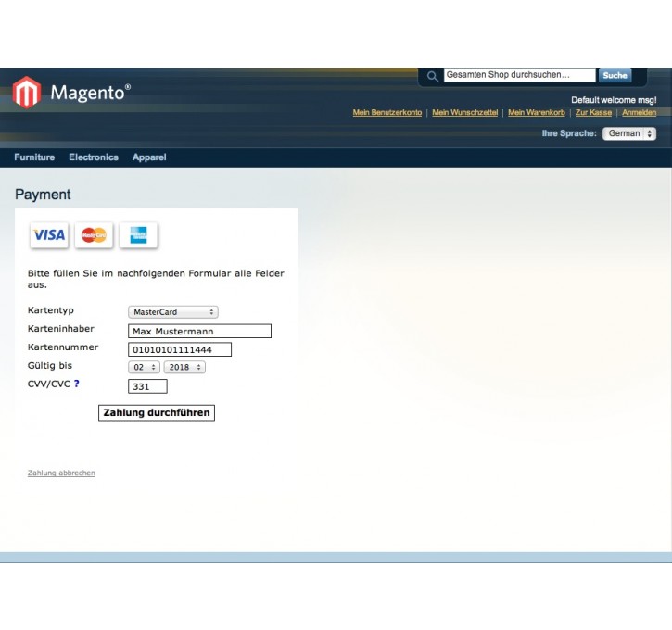Click the Gültig bis label

[x=50, y=365]
